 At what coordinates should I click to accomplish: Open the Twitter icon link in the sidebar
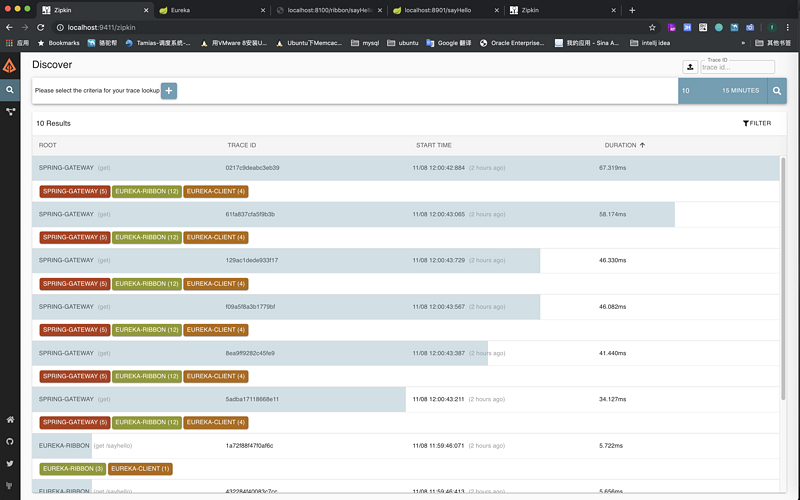coord(10,464)
